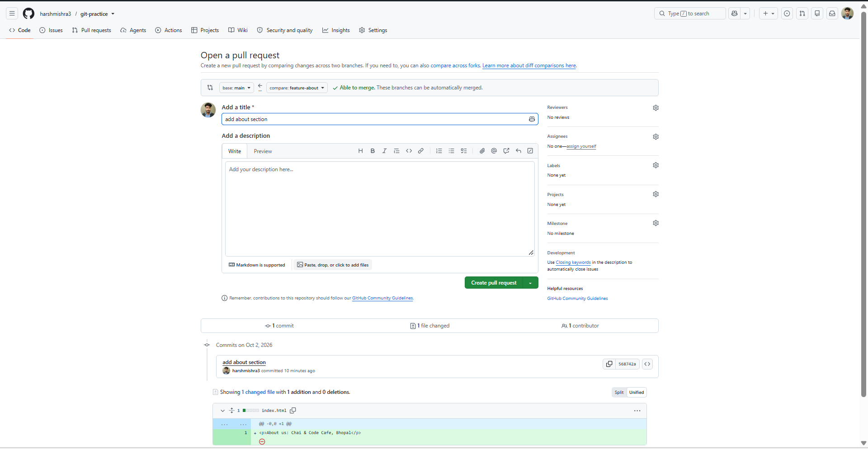Insert numbered list icon

[439, 151]
